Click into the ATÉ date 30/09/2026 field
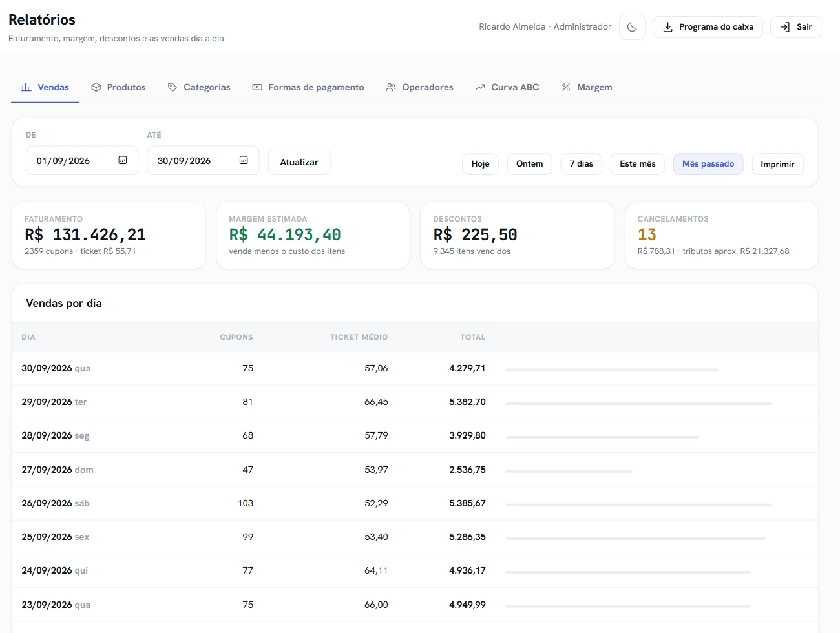Screen dimensions: 840x633 coord(203,161)
